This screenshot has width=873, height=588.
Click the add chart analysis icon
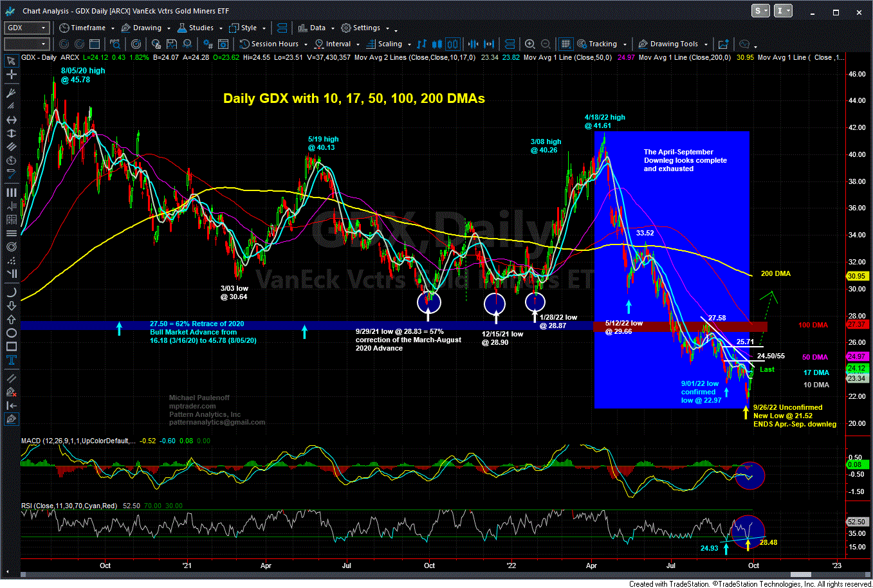[x=723, y=44]
